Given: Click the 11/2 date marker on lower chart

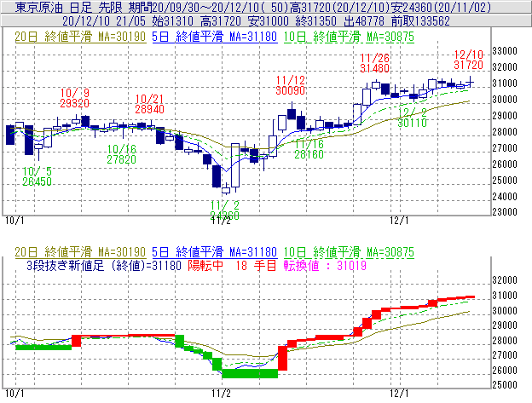Looking at the screenshot, I should pos(221,394).
